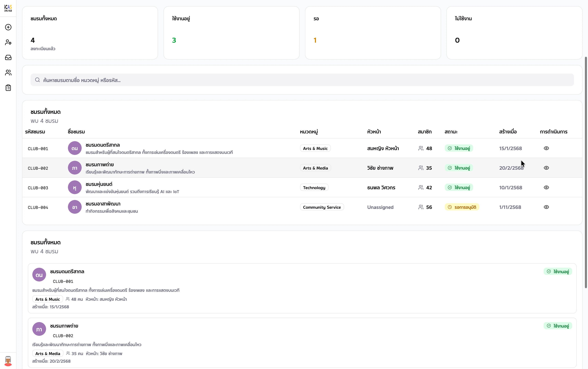Open the iCAS CMU Hub logo

[8, 8]
